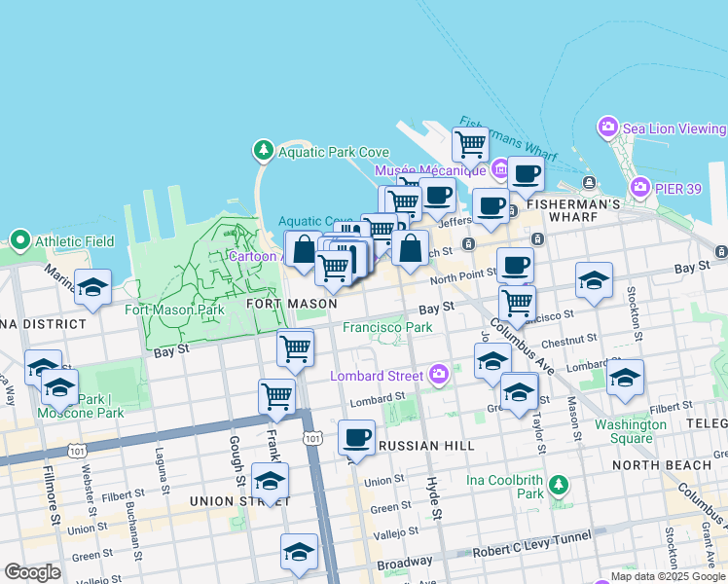
Task: Click the transit stop icon beside Beach St label
Action: 468,243
